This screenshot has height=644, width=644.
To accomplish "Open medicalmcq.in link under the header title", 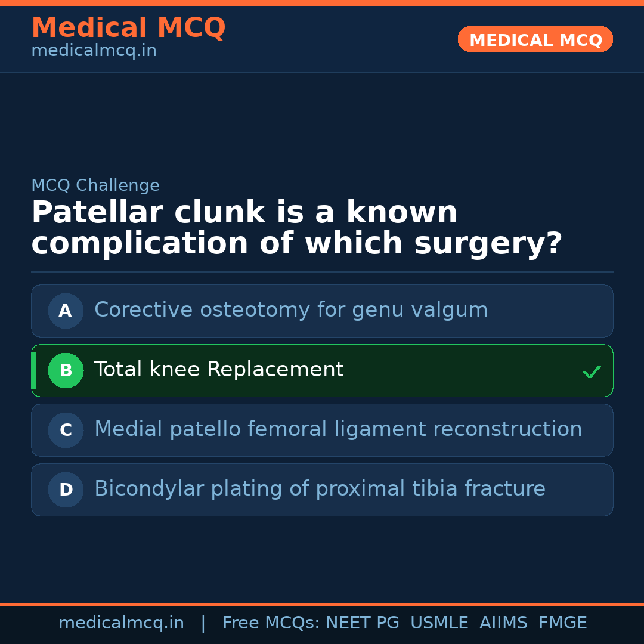I will click(x=94, y=51).
